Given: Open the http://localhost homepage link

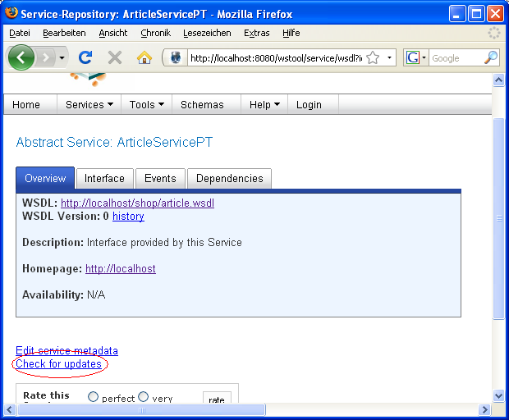Looking at the screenshot, I should pos(121,269).
